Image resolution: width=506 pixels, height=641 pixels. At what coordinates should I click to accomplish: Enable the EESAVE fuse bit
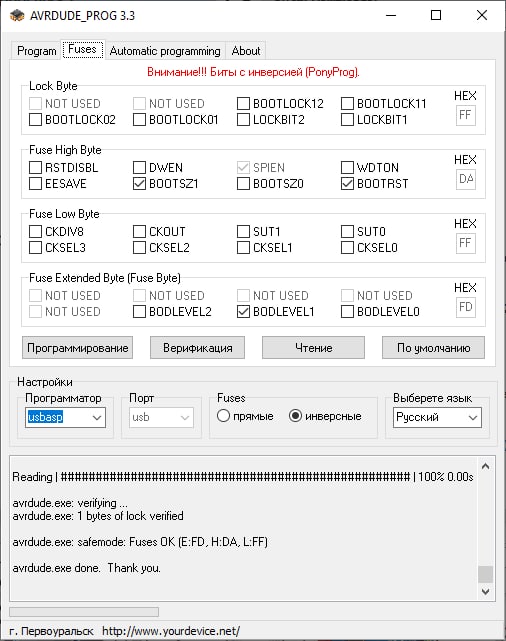click(x=36, y=184)
